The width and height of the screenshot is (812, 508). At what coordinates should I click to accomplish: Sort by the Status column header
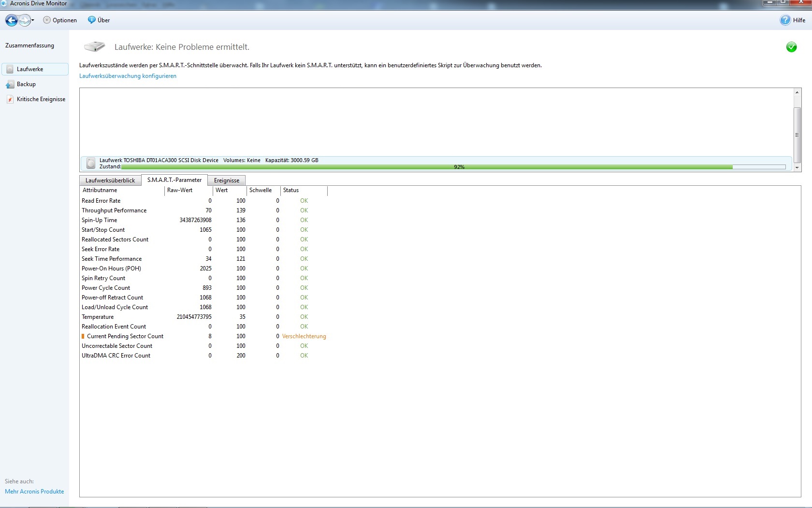click(x=304, y=191)
